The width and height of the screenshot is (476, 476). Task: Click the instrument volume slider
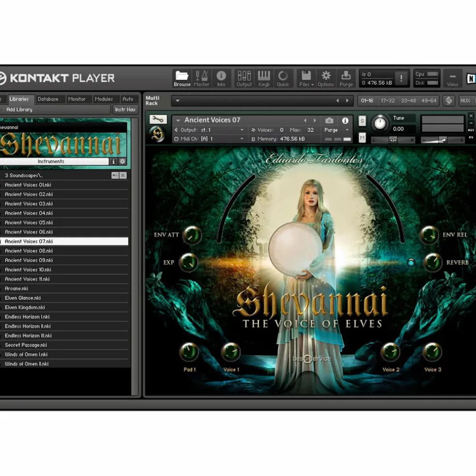click(442, 140)
